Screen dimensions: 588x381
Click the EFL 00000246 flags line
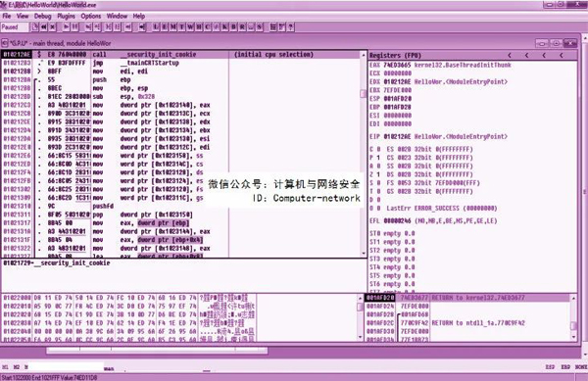[x=433, y=220]
